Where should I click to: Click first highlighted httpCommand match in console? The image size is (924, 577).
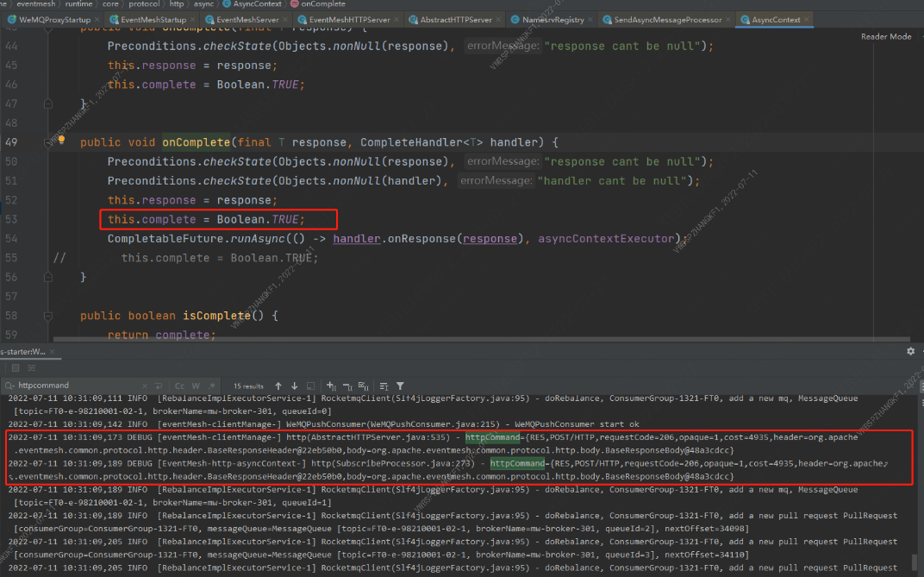click(493, 437)
